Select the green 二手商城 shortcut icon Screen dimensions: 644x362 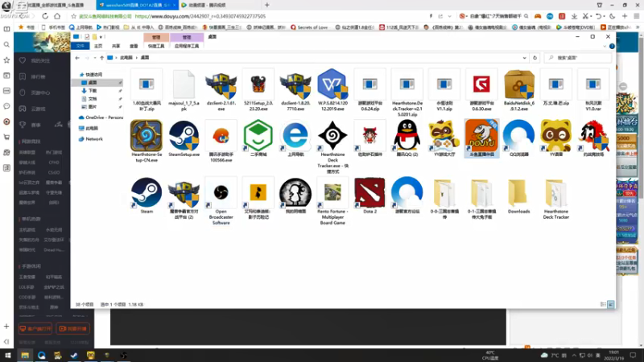[258, 136]
